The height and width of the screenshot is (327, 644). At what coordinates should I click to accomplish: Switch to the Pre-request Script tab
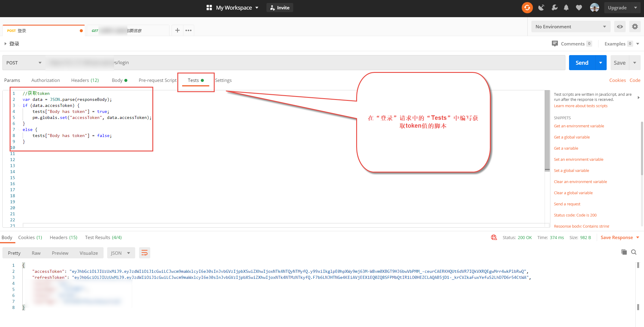point(157,80)
